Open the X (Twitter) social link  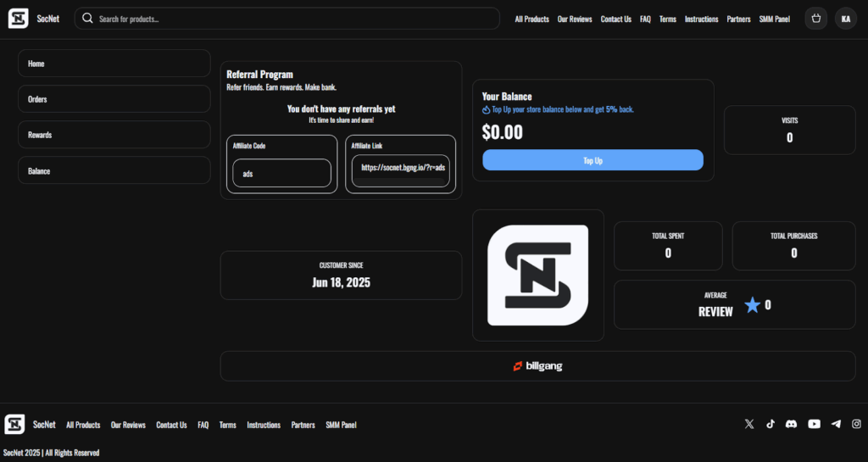coord(749,424)
